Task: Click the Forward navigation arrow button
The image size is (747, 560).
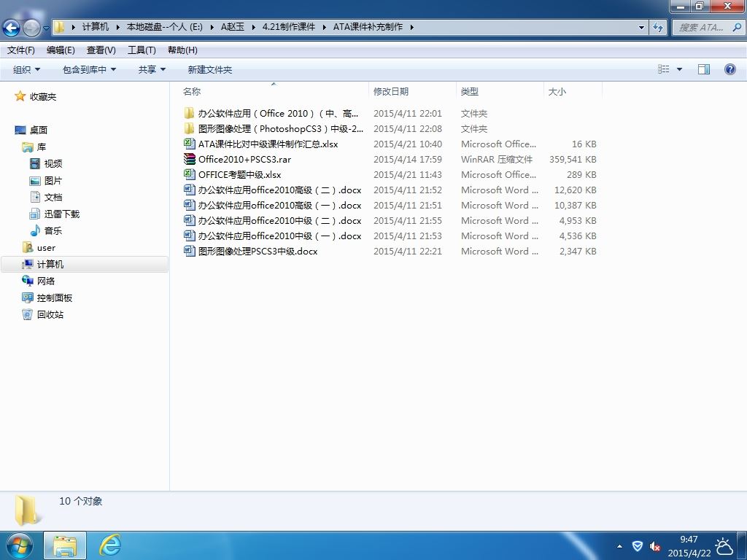Action: [31, 28]
